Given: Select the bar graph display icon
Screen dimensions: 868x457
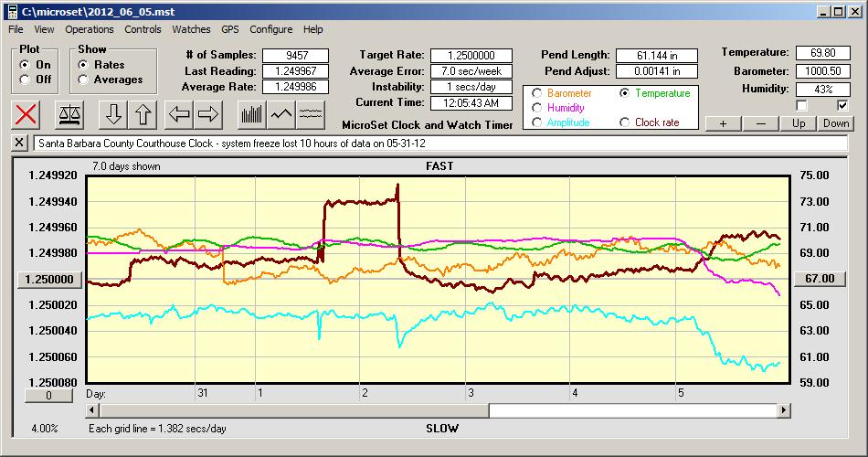Looking at the screenshot, I should (x=252, y=114).
